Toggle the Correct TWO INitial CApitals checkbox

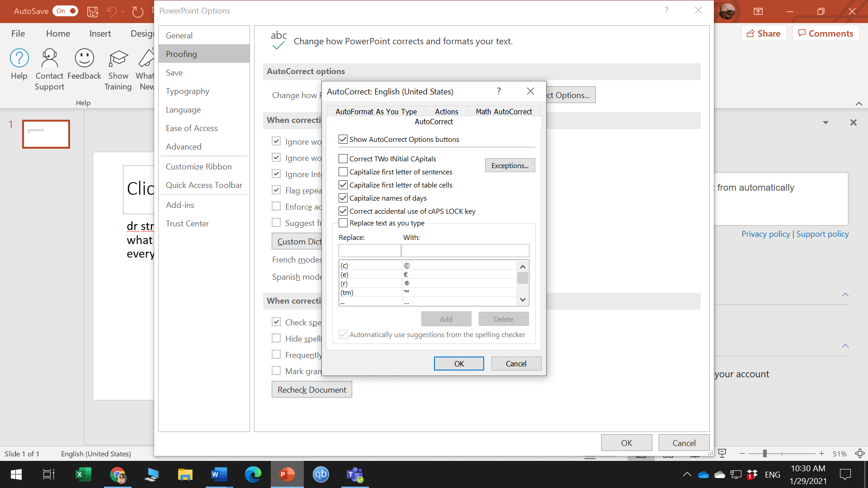coord(343,159)
